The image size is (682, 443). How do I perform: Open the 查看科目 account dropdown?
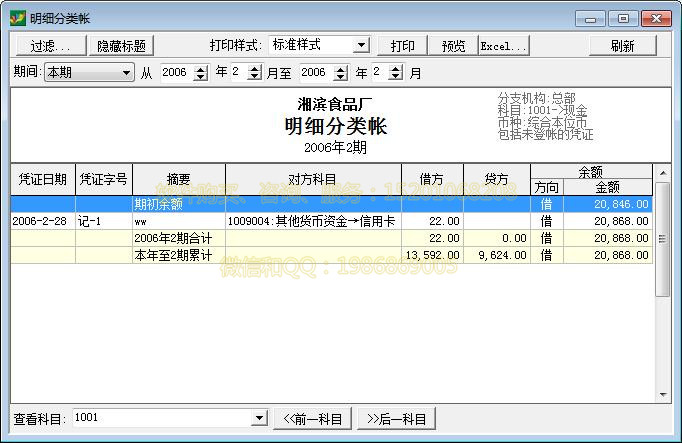pyautogui.click(x=259, y=418)
